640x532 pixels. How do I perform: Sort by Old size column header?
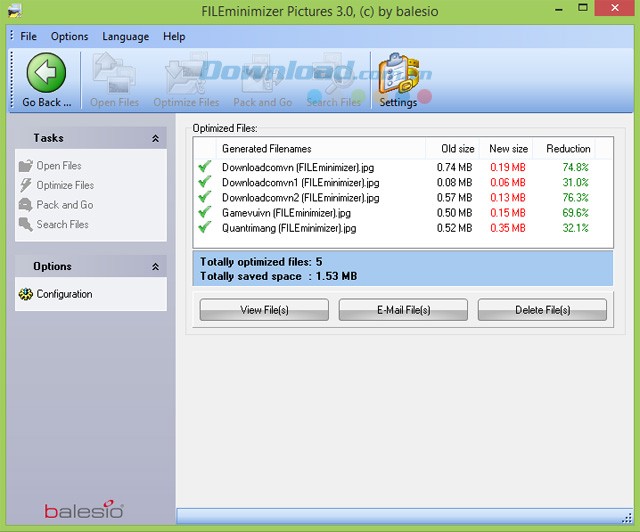tap(452, 149)
